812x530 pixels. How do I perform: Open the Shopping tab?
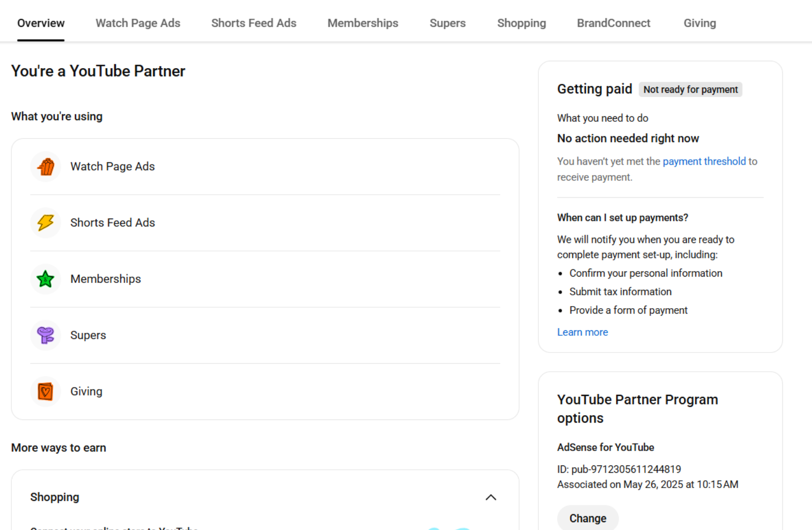[x=521, y=23]
